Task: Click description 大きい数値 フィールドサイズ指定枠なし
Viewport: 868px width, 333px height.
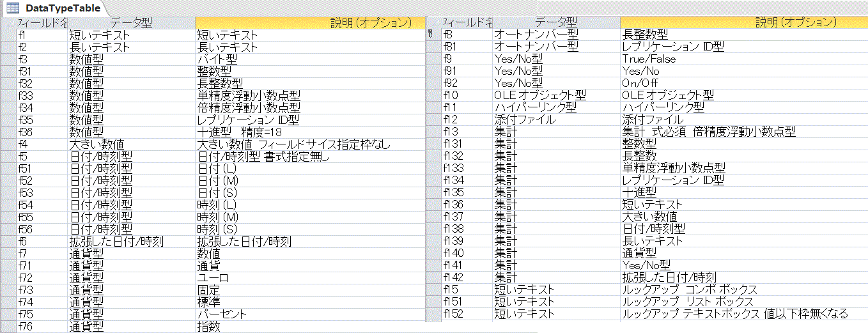Action: (x=310, y=144)
